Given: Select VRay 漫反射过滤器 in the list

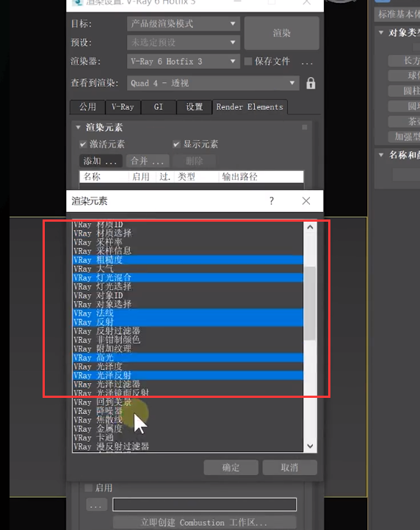Looking at the screenshot, I should [188, 446].
